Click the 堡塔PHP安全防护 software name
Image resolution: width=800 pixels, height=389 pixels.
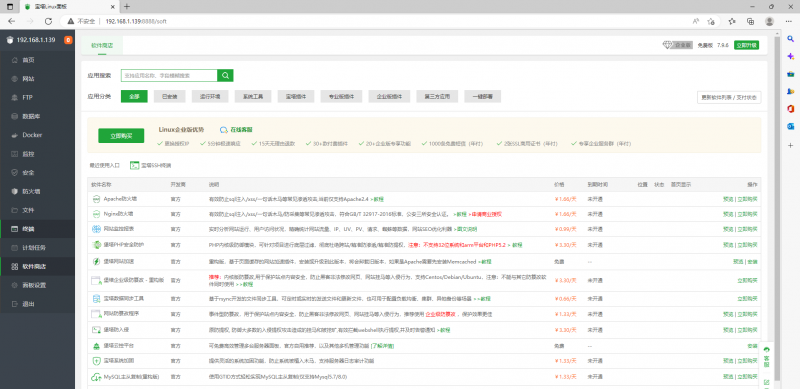[x=124, y=245]
